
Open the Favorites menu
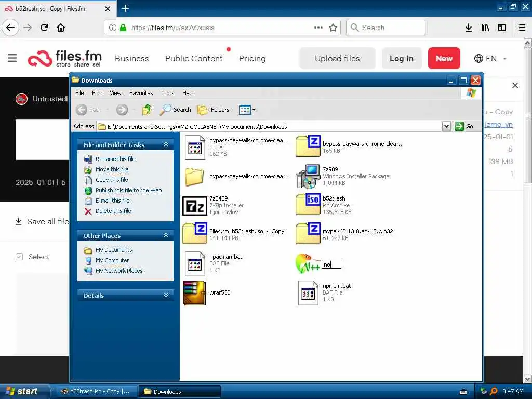coord(141,93)
